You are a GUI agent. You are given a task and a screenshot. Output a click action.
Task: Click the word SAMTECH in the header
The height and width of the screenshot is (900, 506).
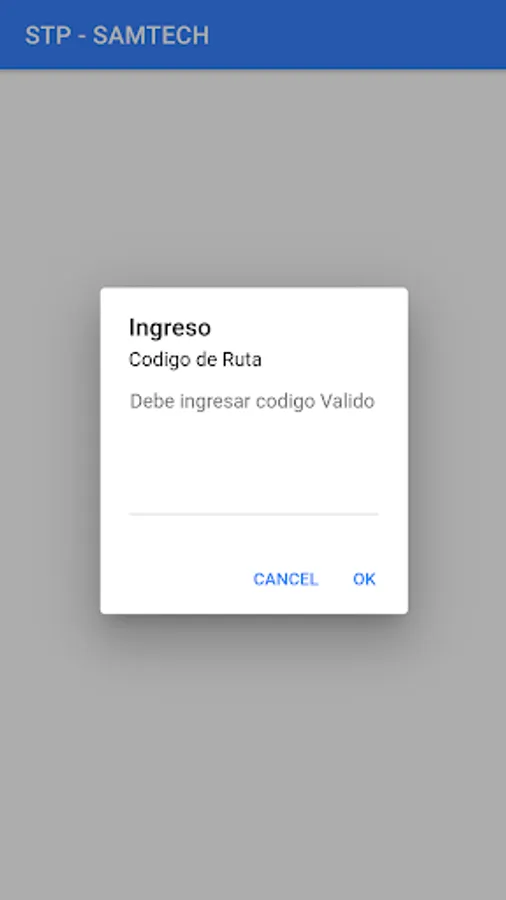(151, 36)
